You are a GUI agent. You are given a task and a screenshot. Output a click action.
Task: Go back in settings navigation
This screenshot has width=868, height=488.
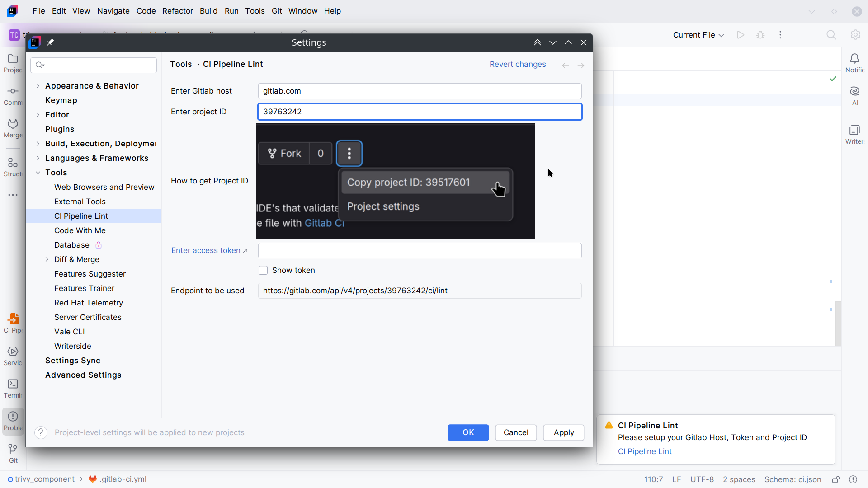click(566, 66)
